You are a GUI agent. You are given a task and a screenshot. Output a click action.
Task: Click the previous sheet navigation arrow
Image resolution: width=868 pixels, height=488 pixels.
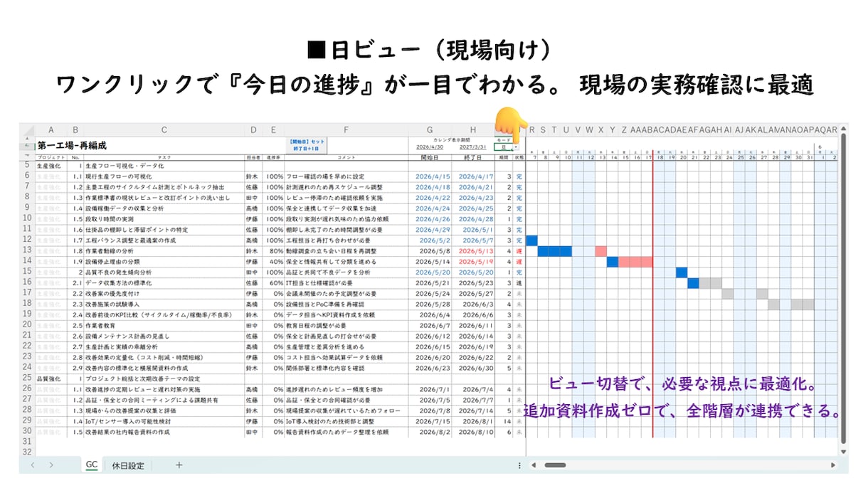pos(32,465)
